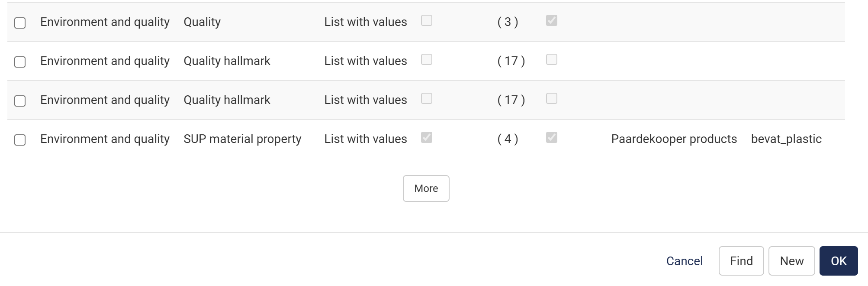Click the ( 4 ) values count
This screenshot has height=286, width=868.
pos(508,139)
